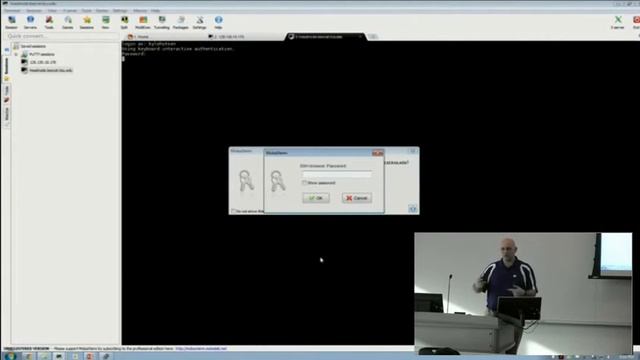640x360 pixels.
Task: Open the Sessions menu in menu bar
Action: click(x=34, y=11)
